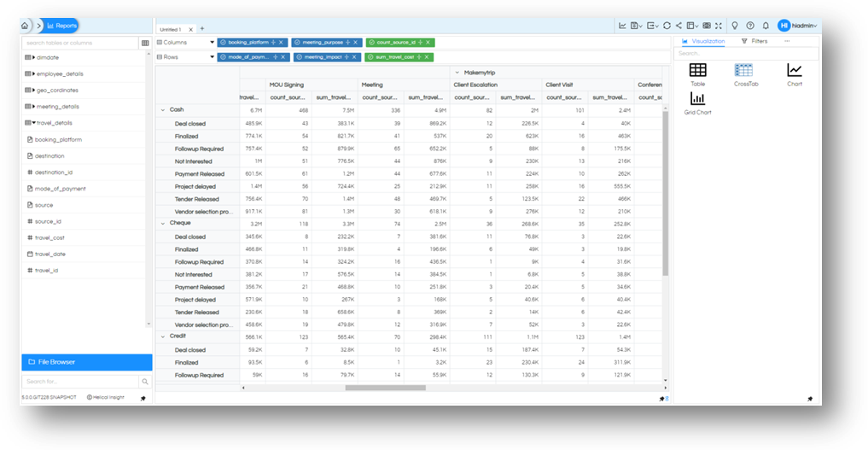Toggle the check circle on booking_platform pill
Image resolution: width=868 pixels, height=450 pixels.
223,43
